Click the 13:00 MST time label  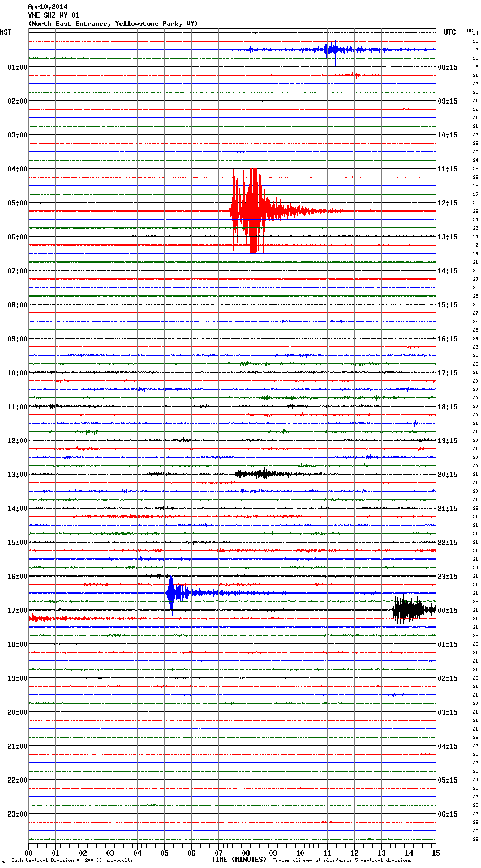pyautogui.click(x=18, y=475)
